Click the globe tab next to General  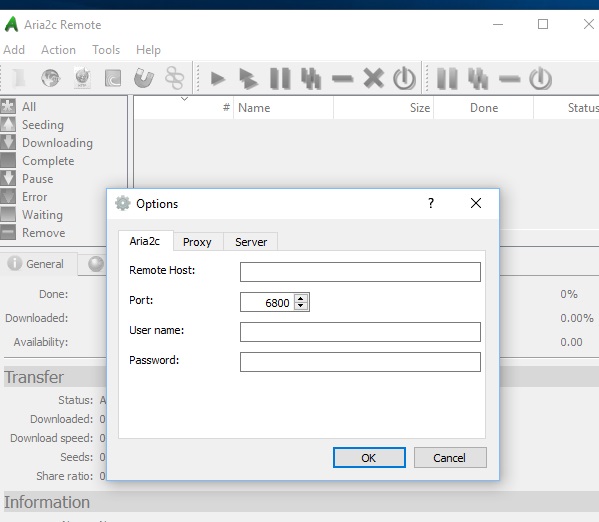(x=96, y=264)
